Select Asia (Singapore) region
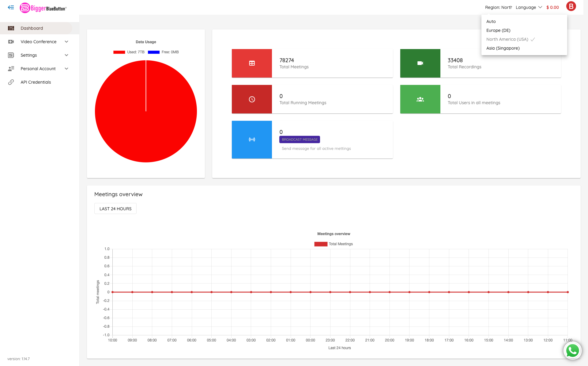The image size is (588, 366). (x=524, y=48)
